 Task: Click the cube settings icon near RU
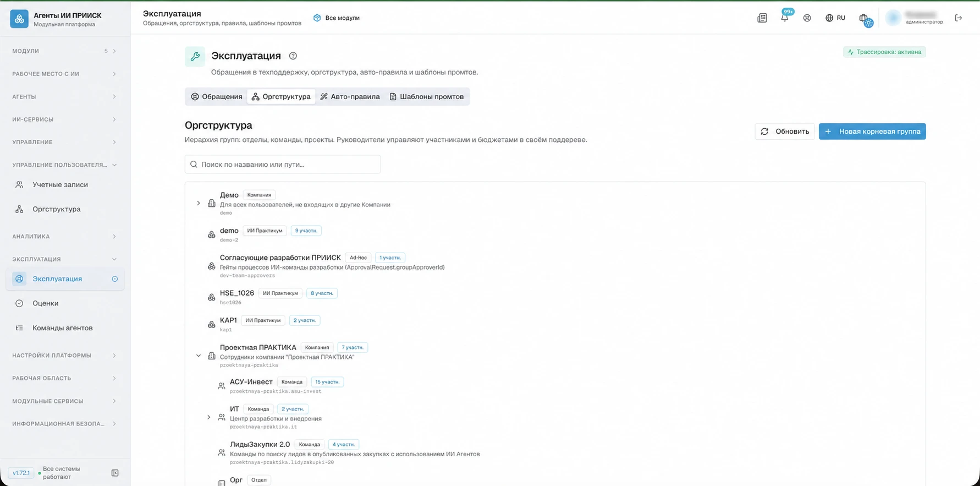click(866, 20)
